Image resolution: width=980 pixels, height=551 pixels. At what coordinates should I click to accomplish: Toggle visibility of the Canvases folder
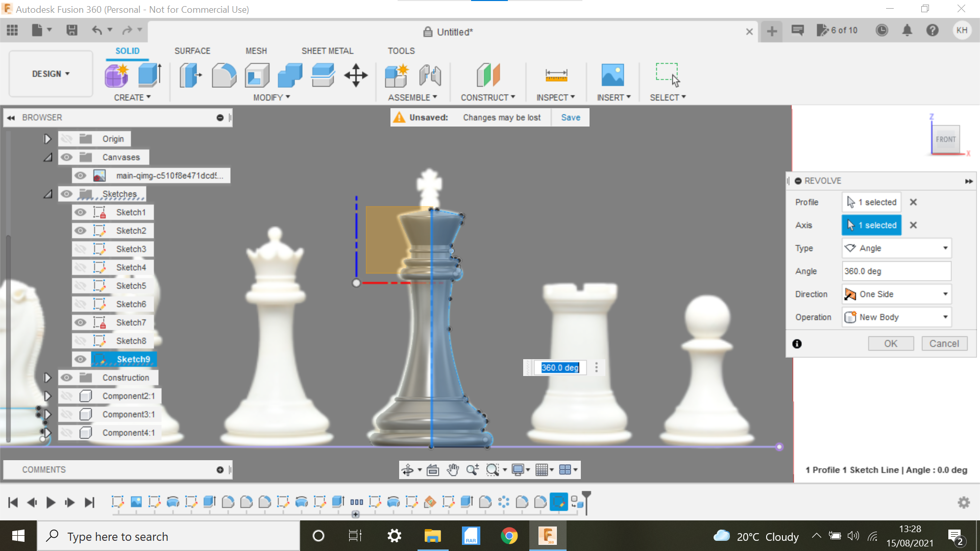pos(67,157)
